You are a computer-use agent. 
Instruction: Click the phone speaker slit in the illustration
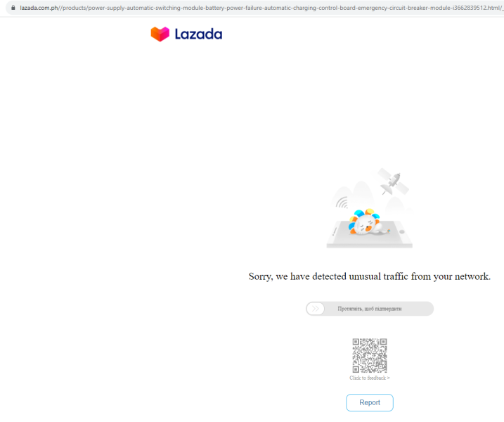click(x=335, y=231)
